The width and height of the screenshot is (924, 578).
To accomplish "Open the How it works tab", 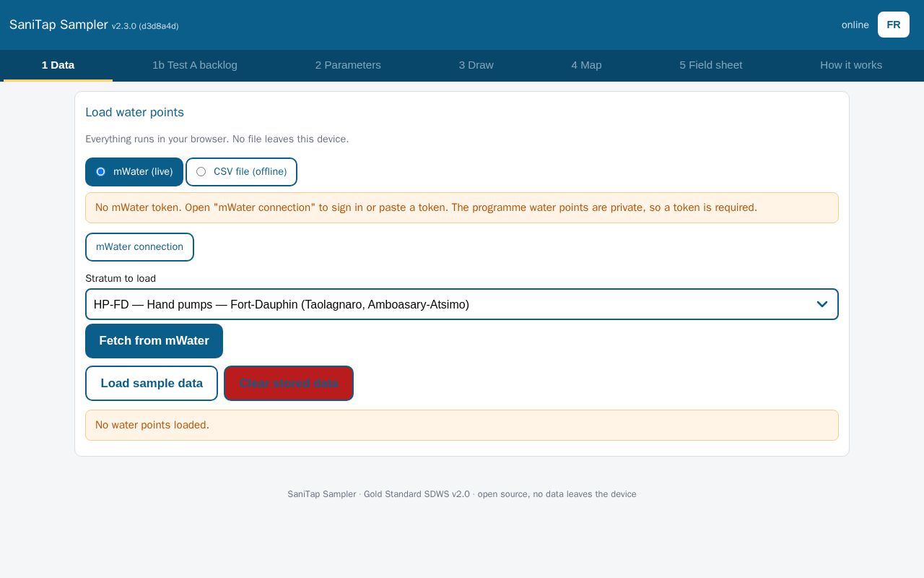I will tap(851, 65).
